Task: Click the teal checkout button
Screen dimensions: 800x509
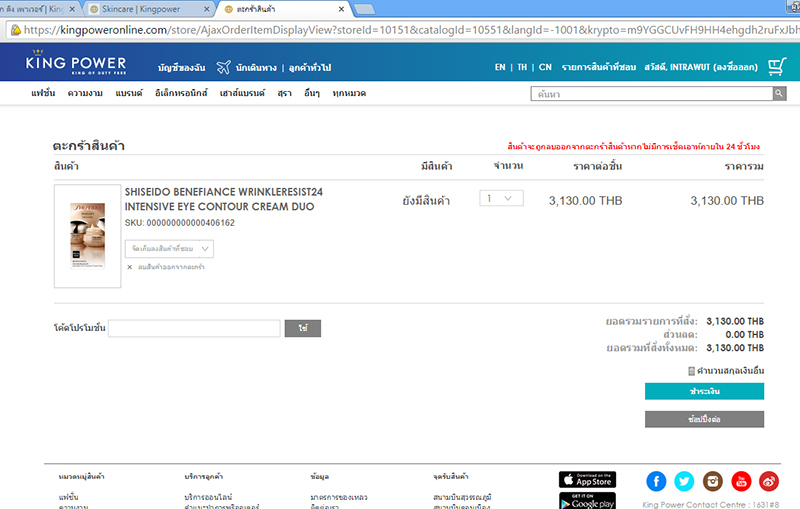Action: [x=704, y=391]
